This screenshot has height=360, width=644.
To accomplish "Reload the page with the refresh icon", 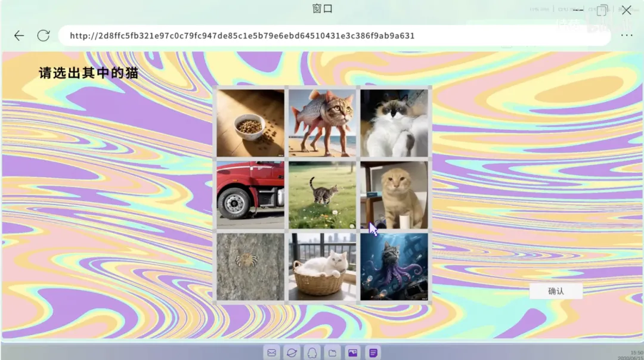I will (43, 36).
